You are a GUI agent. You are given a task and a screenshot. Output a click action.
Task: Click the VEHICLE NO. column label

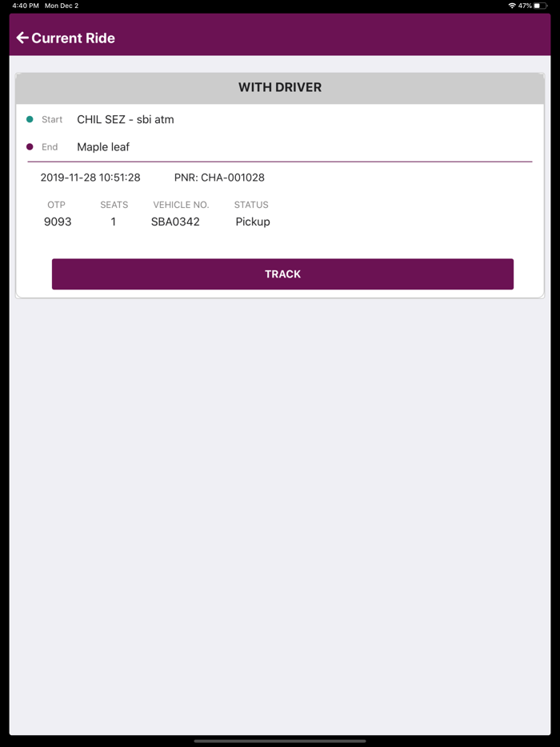click(x=181, y=205)
